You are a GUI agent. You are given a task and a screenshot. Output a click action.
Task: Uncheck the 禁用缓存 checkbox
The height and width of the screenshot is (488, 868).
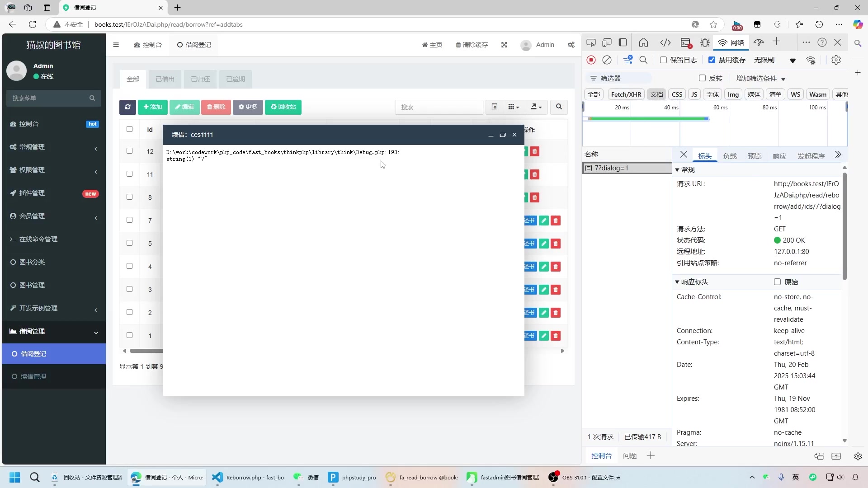tap(712, 60)
